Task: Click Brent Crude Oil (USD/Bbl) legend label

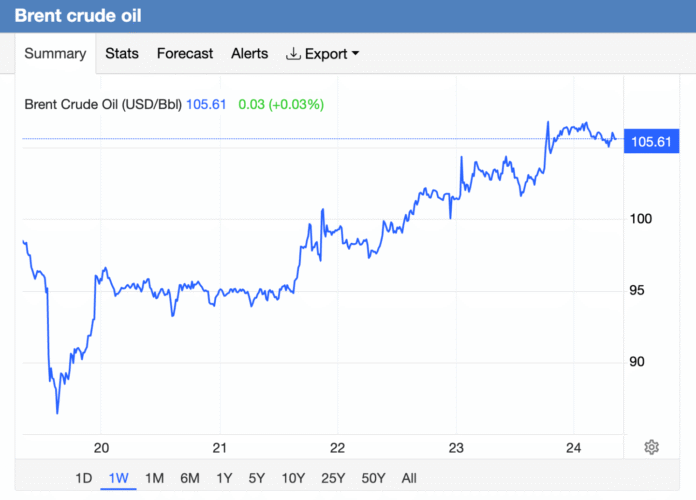Action: (101, 104)
